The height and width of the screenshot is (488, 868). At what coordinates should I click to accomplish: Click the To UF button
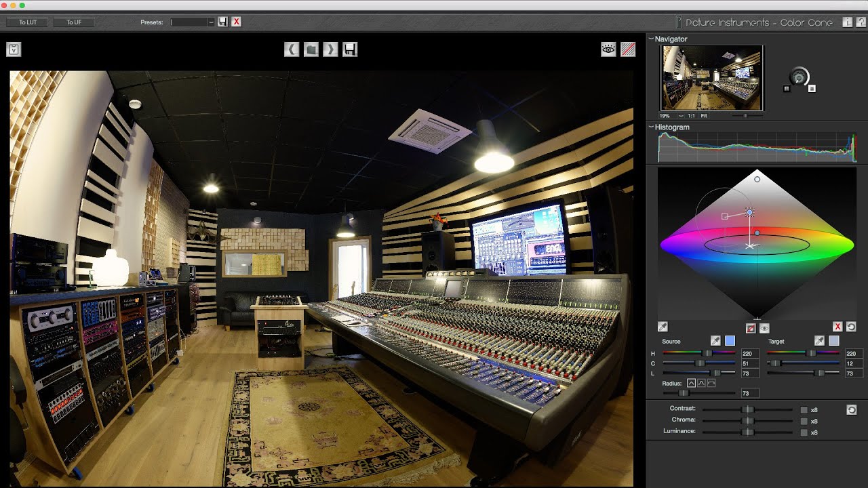pyautogui.click(x=74, y=22)
